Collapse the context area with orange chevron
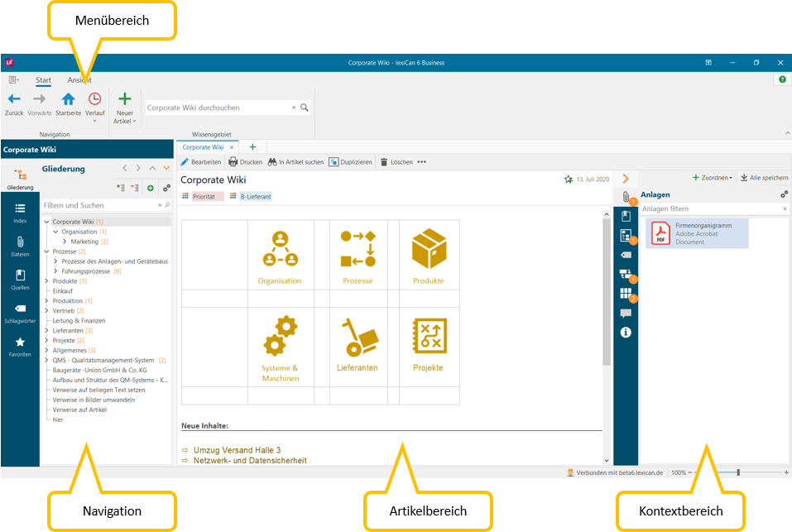Screen dimensions: 792x532 tap(626, 179)
